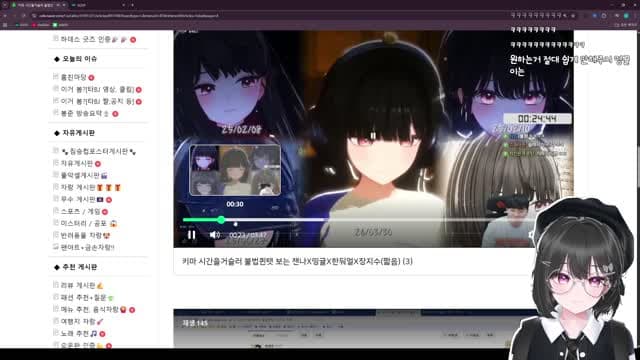The width and height of the screenshot is (640, 360).
Task: Open the 리뷰 게시판 board
Action: click(x=82, y=285)
